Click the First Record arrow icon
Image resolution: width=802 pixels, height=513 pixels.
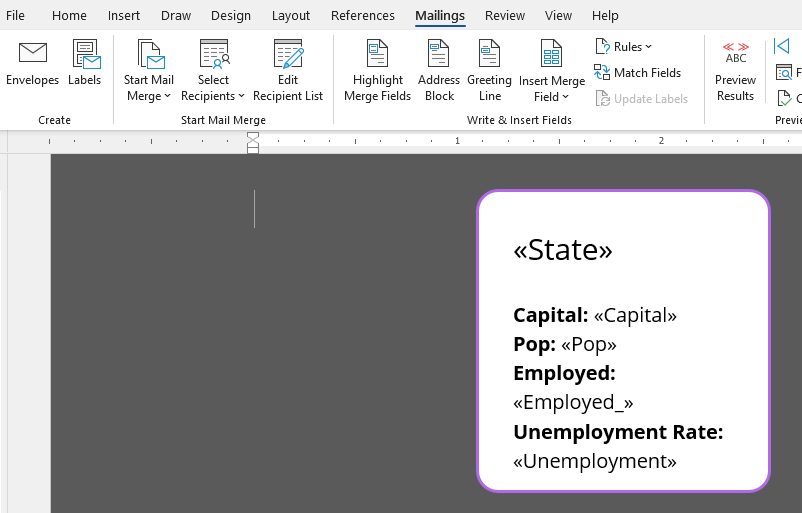pos(782,47)
